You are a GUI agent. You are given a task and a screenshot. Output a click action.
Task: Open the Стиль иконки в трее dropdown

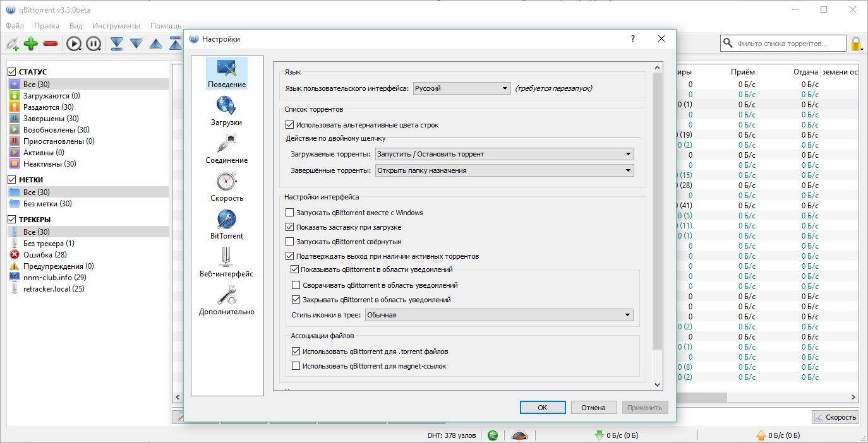(x=499, y=315)
